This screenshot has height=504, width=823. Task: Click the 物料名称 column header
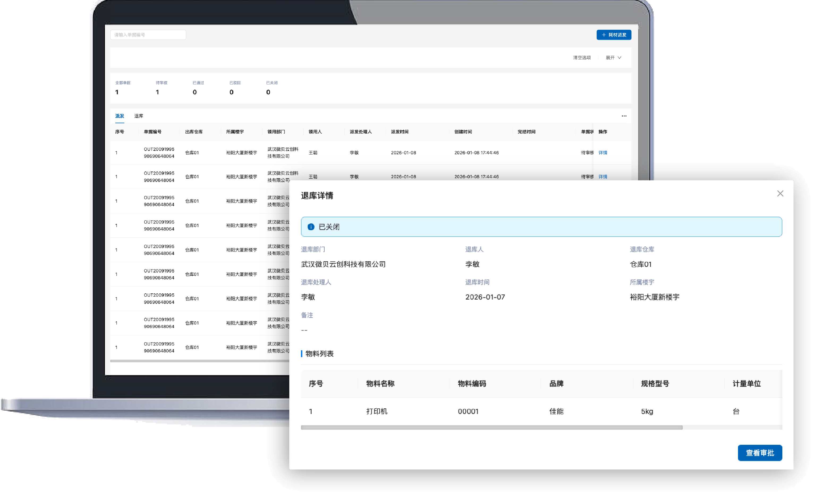380,384
